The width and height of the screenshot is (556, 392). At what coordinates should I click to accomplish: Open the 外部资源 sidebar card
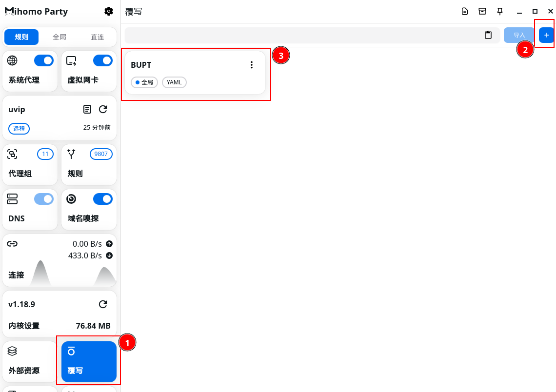coord(30,361)
